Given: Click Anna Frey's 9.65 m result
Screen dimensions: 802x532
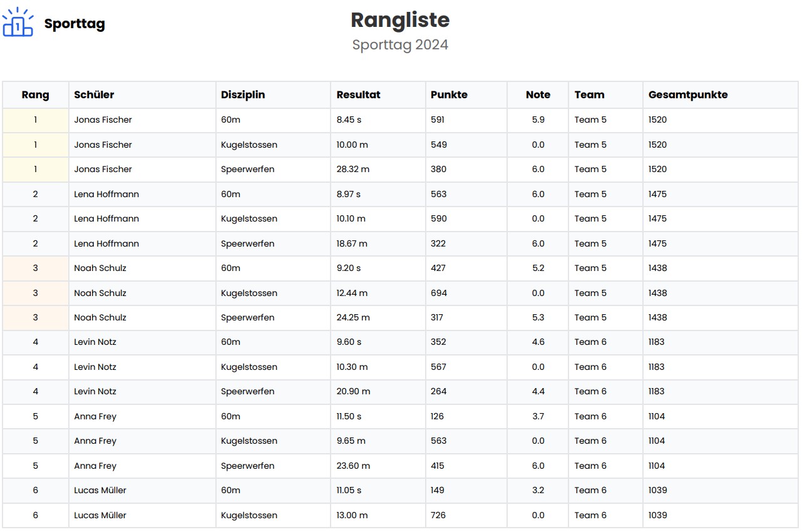Looking at the screenshot, I should pyautogui.click(x=351, y=441).
